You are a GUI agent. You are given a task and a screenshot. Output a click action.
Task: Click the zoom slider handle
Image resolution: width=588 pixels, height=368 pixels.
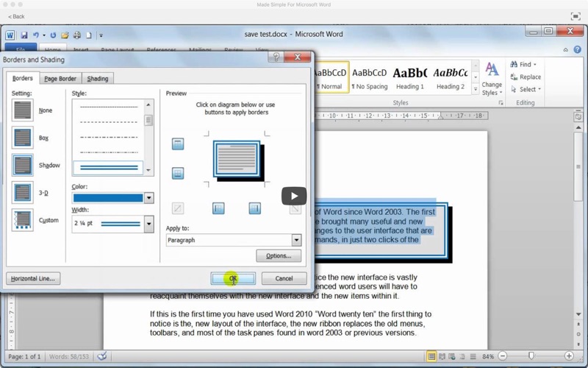[531, 355]
